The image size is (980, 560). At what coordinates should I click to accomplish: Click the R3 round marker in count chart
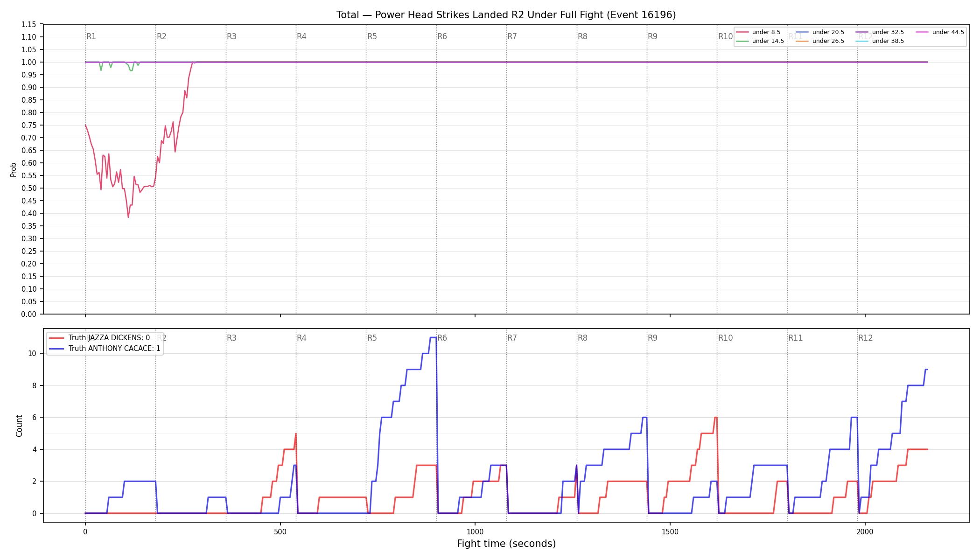(x=231, y=338)
